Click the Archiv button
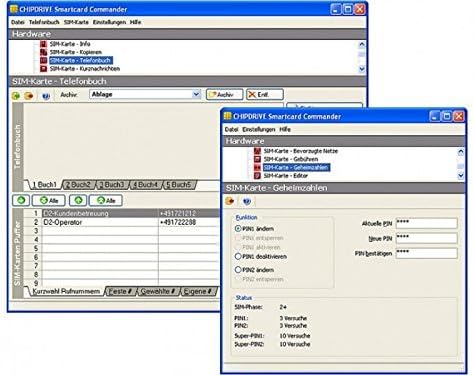 (x=224, y=95)
